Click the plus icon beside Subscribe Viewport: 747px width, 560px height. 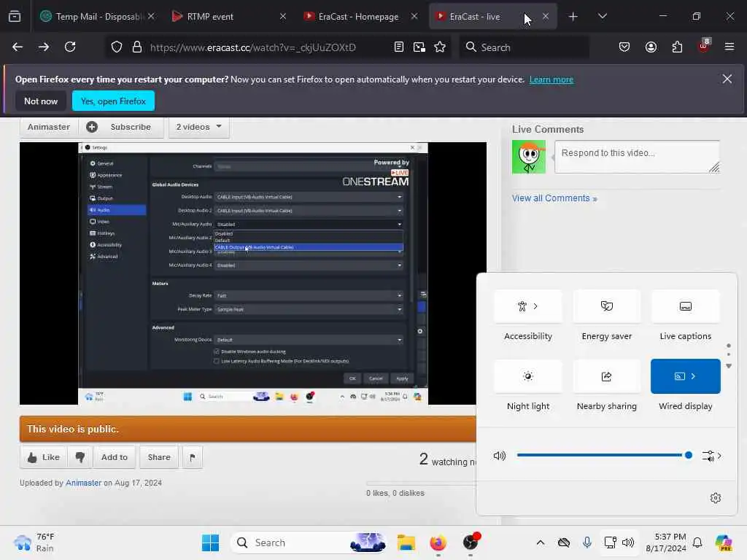(92, 127)
